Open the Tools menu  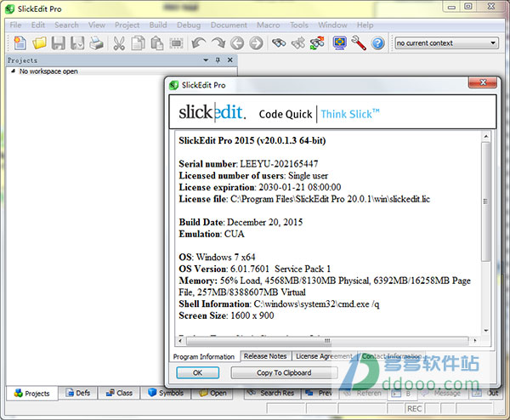(x=299, y=25)
